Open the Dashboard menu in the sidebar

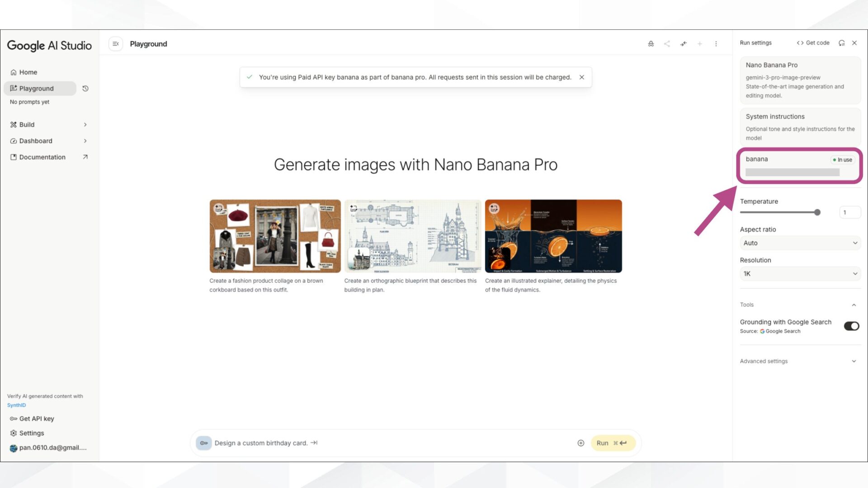(x=36, y=141)
